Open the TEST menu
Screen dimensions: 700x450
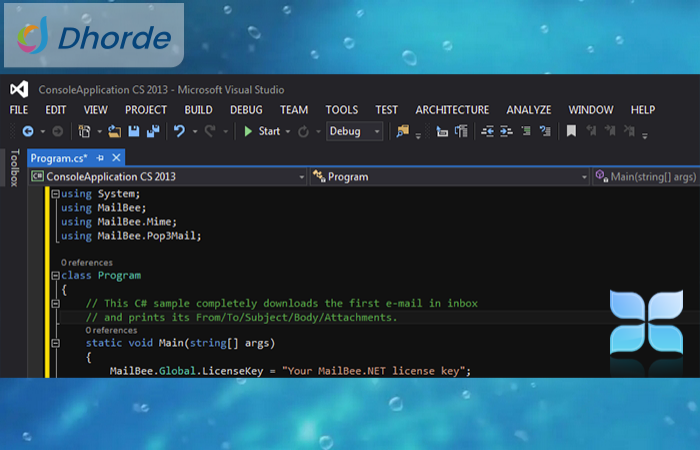tap(387, 110)
